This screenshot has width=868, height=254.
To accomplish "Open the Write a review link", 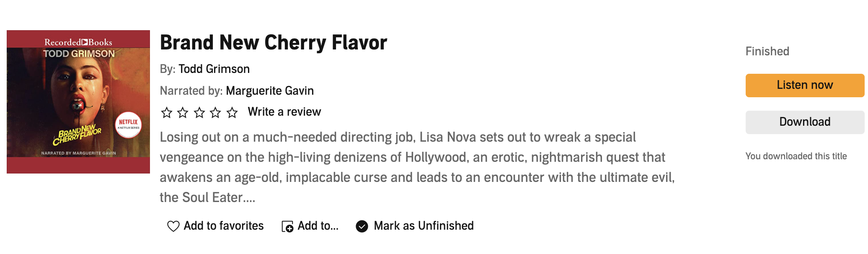I will 284,112.
